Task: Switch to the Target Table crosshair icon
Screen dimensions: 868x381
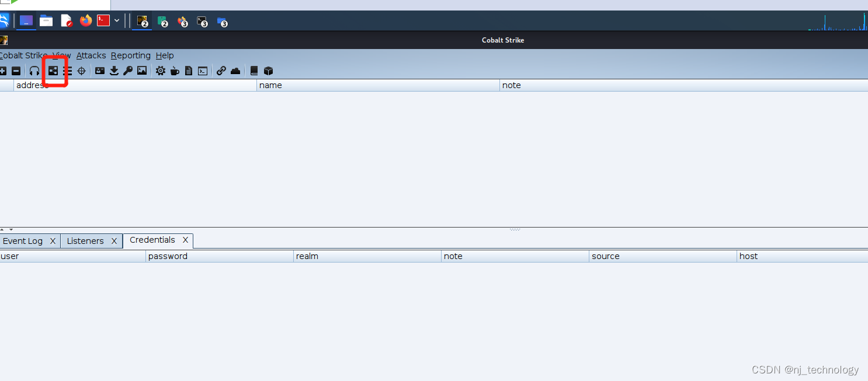Action: [x=82, y=71]
